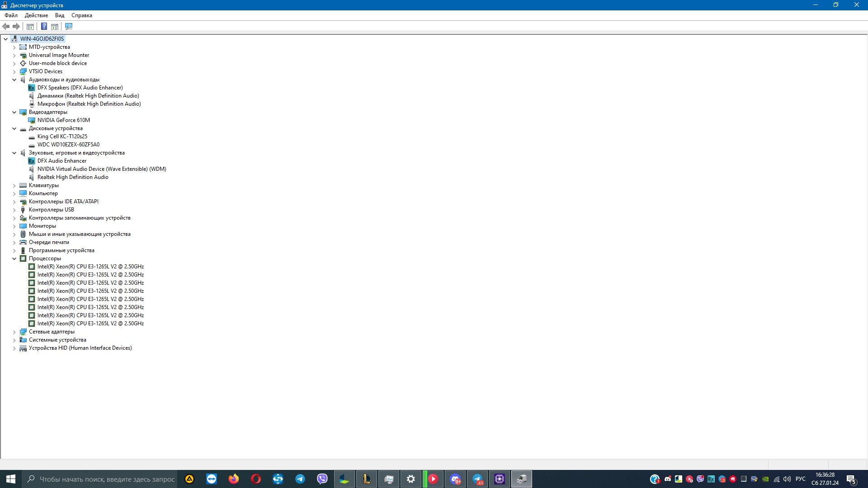Expand the Клавиатуры category
The image size is (868, 488).
tap(14, 185)
